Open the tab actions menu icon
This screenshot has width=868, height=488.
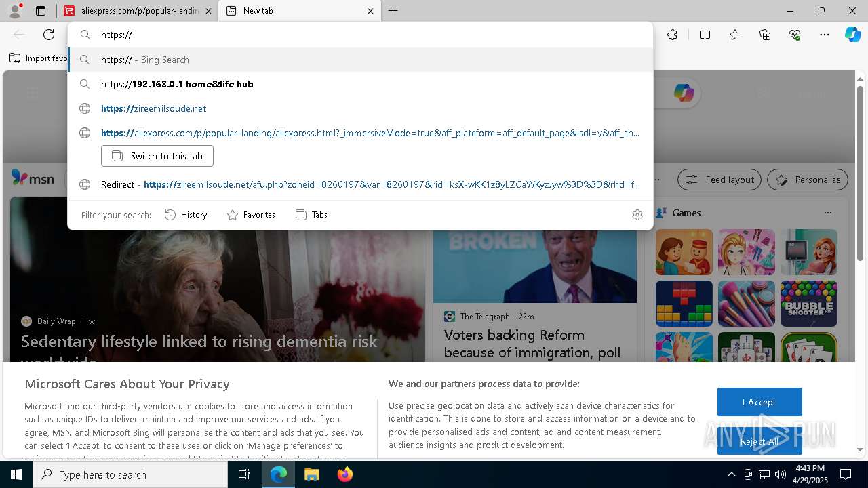[x=41, y=11]
